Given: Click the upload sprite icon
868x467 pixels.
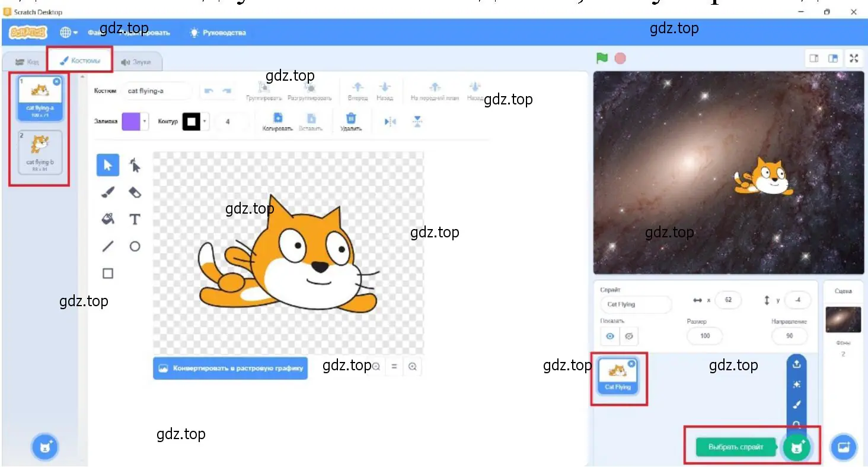Looking at the screenshot, I should point(797,364).
